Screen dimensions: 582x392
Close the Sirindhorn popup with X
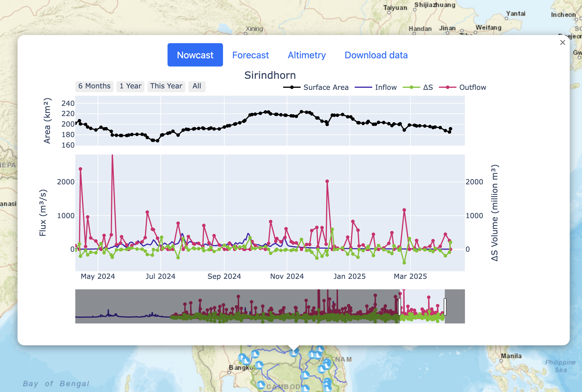tap(562, 43)
